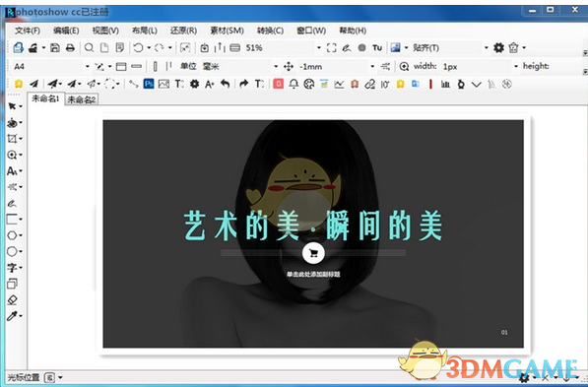Click the blue Ps icon
Screen dimensions: 588x387
pyautogui.click(x=149, y=84)
